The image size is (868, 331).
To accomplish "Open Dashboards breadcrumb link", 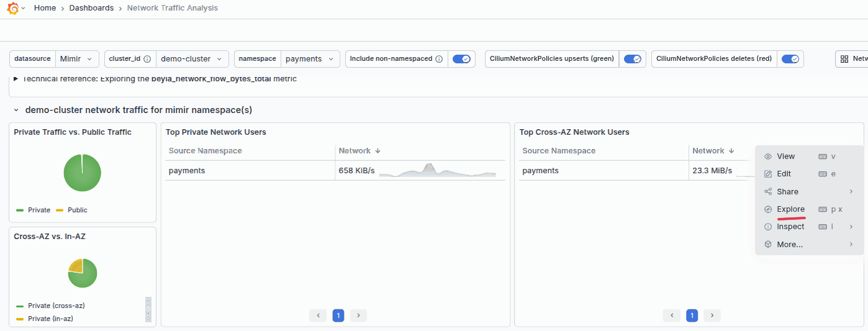I will coord(91,8).
